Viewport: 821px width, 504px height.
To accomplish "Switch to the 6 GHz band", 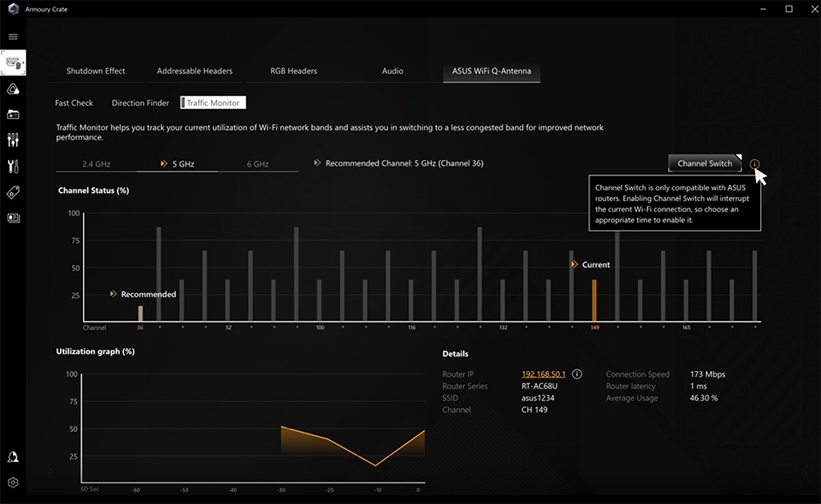I will click(258, 164).
